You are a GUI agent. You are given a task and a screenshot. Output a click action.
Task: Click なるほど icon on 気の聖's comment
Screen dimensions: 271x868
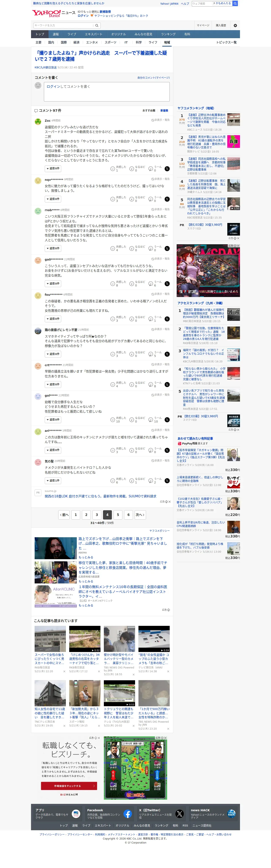131,481
